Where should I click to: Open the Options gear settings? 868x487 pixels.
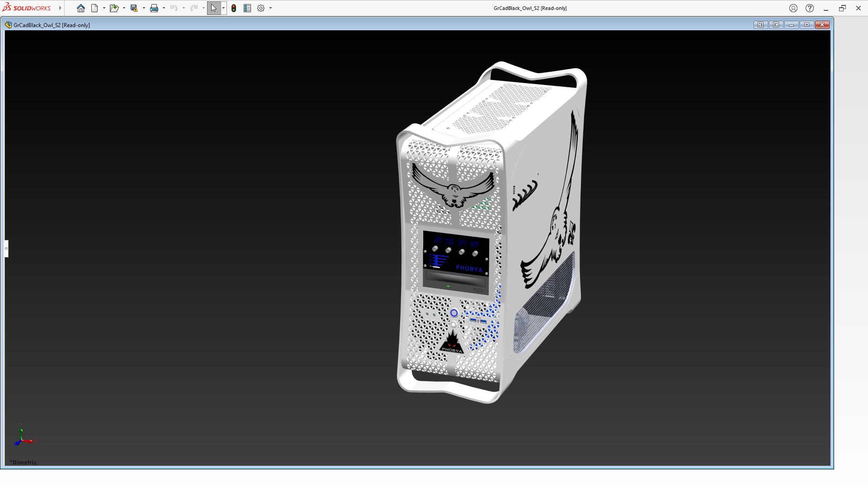261,8
